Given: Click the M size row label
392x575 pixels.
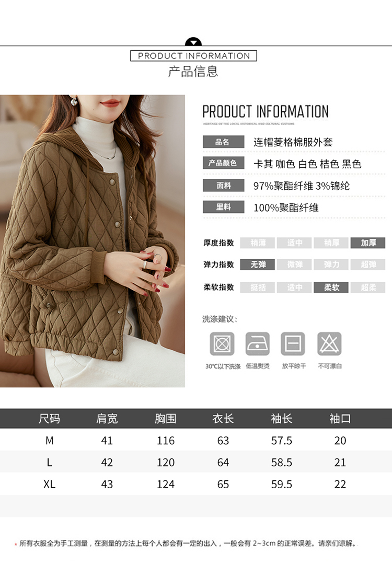Looking at the screenshot, I should tap(50, 441).
